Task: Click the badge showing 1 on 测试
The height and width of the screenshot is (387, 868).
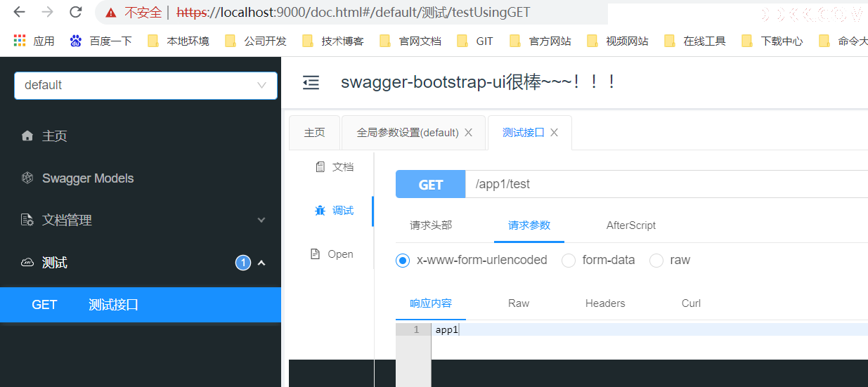Action: (x=243, y=263)
